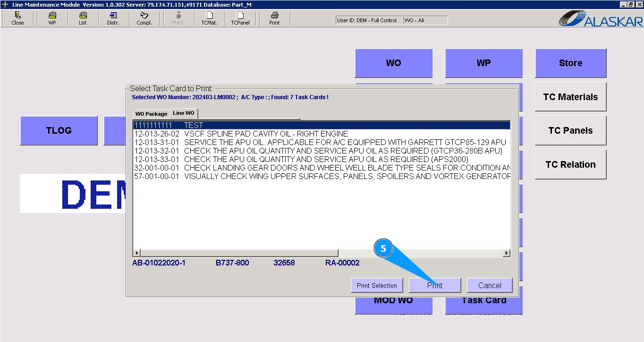The image size is (644, 342).
Task: Click the Selected WO Number info line
Action: coord(230,97)
